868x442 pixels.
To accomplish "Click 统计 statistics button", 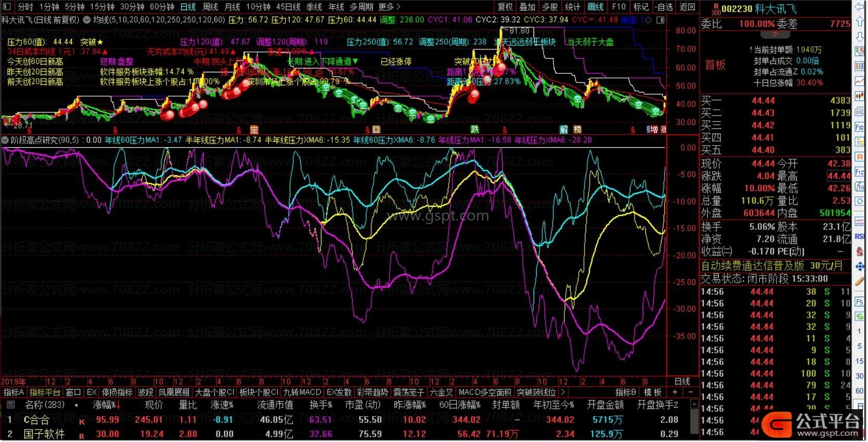I will [x=572, y=7].
